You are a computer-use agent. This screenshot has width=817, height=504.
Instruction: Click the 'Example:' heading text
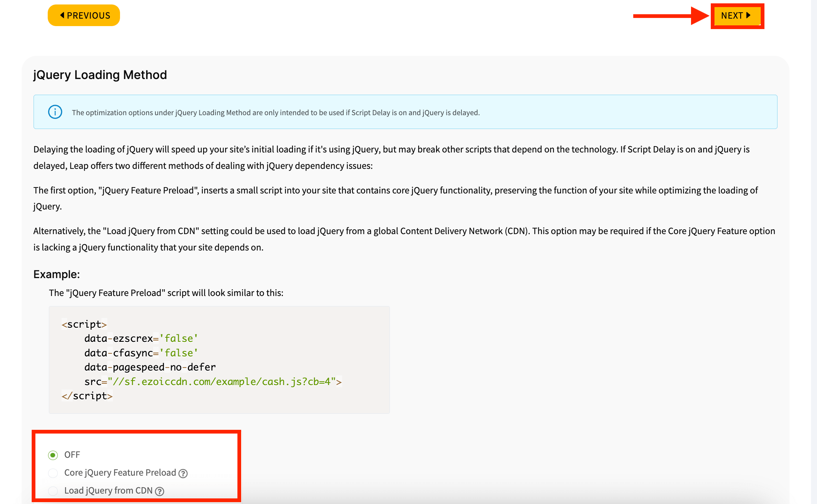(57, 274)
